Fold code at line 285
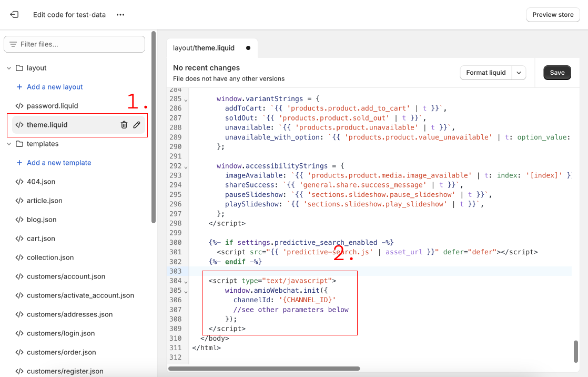Image resolution: width=588 pixels, height=377 pixels. [x=186, y=100]
